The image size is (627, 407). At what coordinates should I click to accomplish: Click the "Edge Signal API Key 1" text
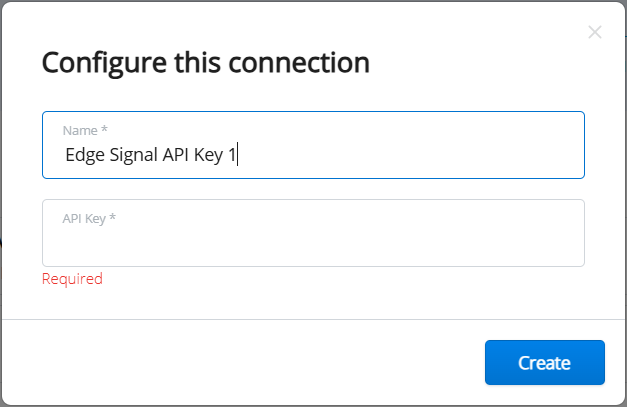pyautogui.click(x=150, y=155)
